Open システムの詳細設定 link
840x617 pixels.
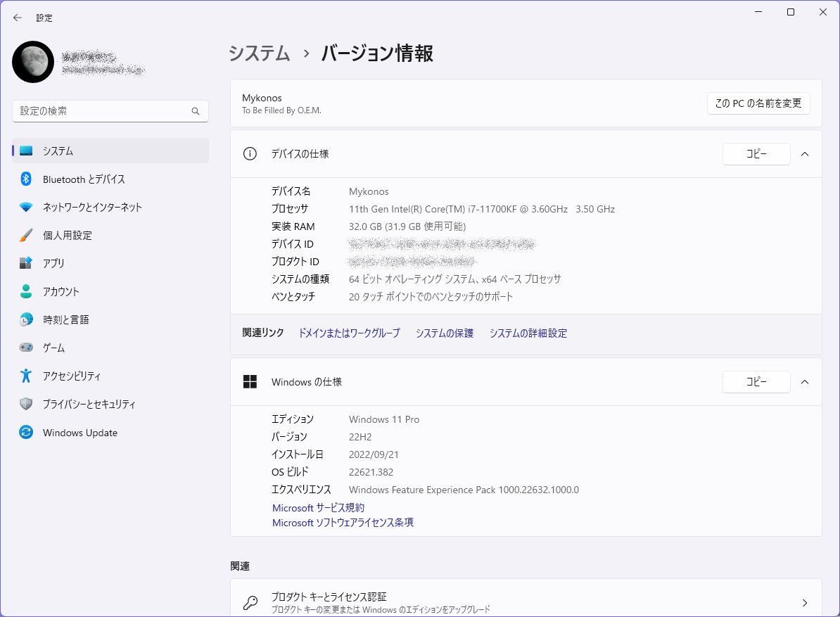528,333
